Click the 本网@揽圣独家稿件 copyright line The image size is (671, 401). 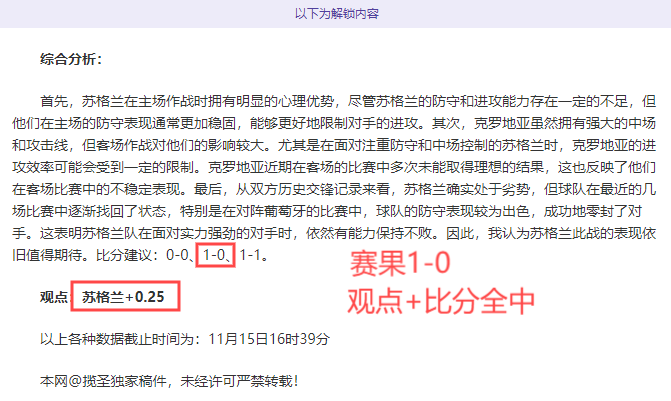pos(169,381)
